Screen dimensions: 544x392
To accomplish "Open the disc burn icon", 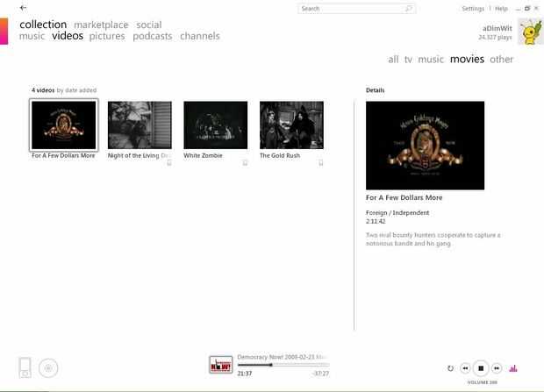I will pyautogui.click(x=48, y=368).
